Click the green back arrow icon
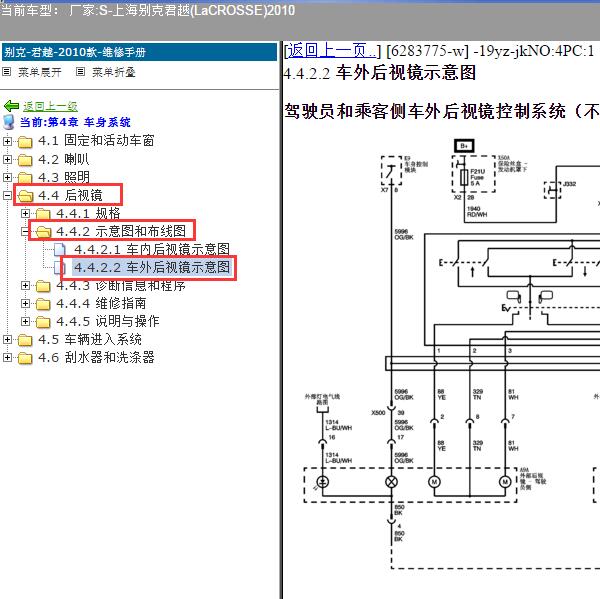 [x=11, y=106]
